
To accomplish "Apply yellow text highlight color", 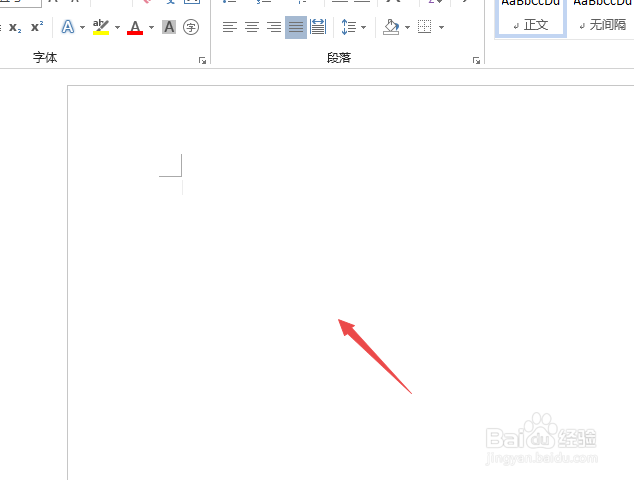I will [x=101, y=27].
